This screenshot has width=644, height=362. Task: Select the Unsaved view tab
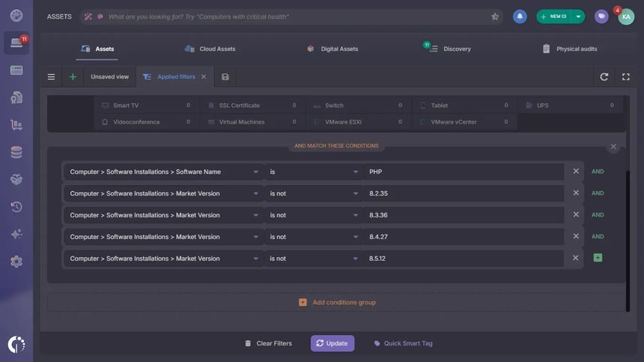click(109, 77)
